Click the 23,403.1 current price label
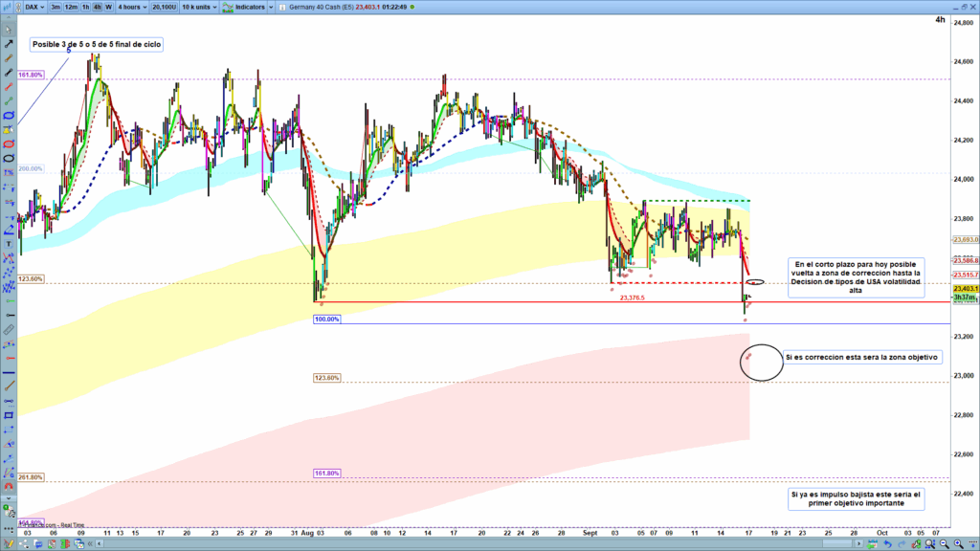980x551 pixels. coord(964,288)
